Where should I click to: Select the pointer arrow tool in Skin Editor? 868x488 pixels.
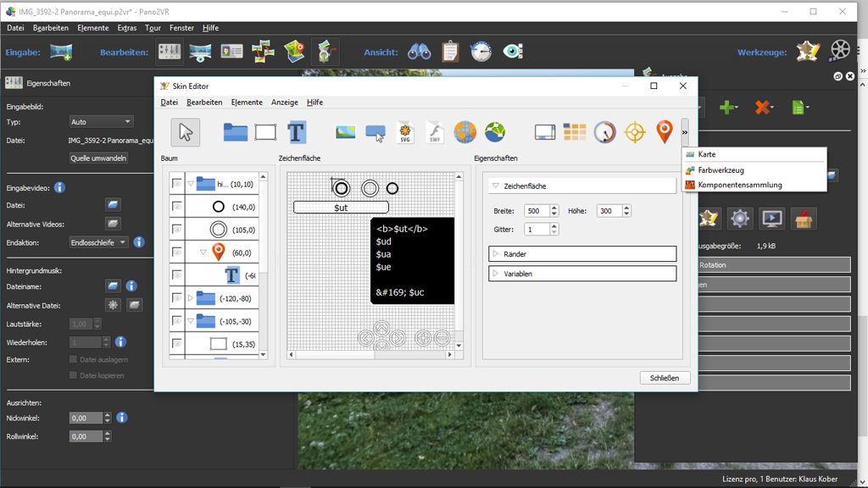tap(186, 132)
